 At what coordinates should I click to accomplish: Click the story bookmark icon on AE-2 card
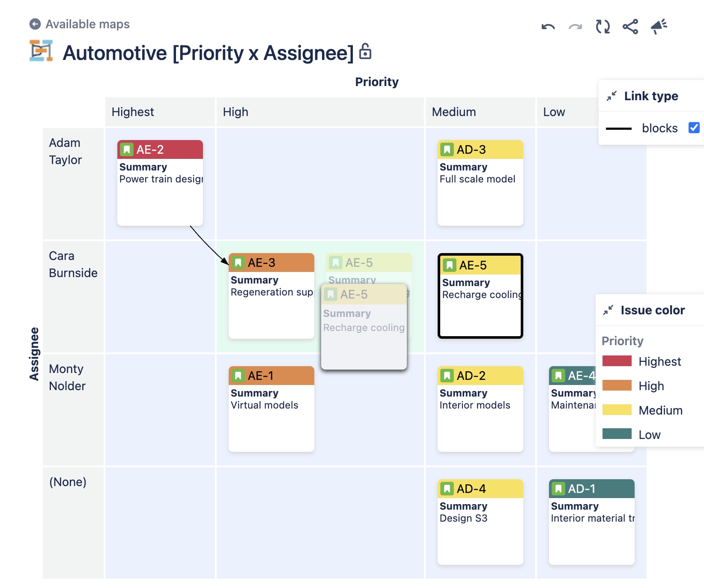(x=127, y=149)
